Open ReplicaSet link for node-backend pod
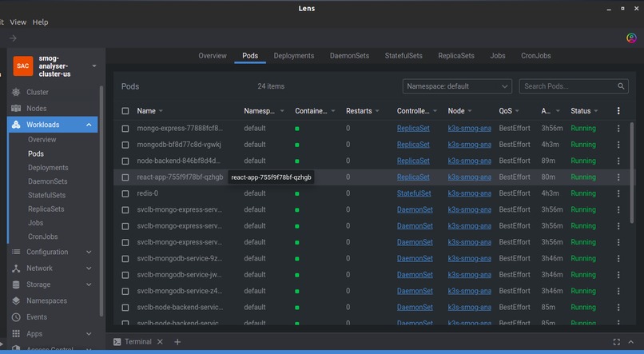This screenshot has width=644, height=354. click(413, 161)
